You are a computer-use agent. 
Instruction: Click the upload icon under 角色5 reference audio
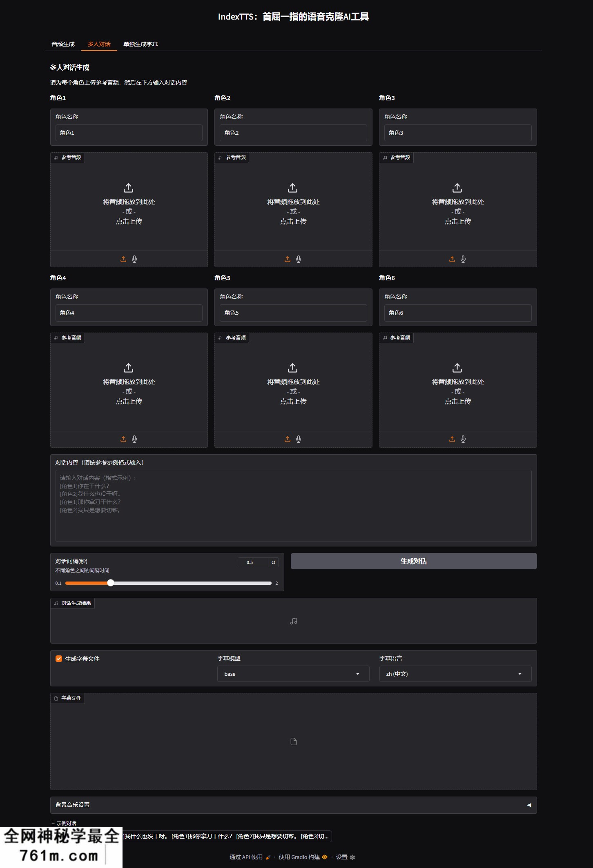click(288, 439)
